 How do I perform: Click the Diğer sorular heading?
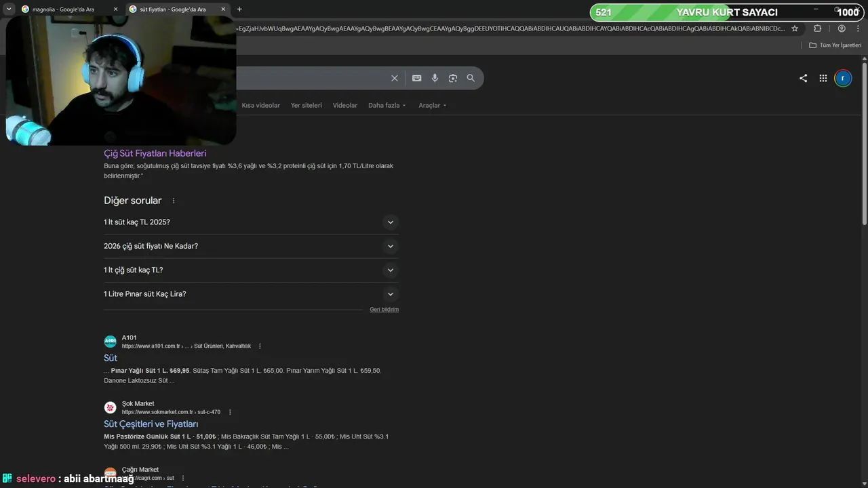tap(133, 201)
